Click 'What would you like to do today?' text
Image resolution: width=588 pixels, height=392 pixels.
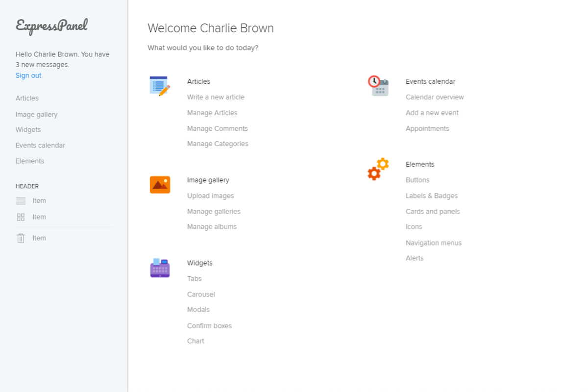tap(203, 48)
